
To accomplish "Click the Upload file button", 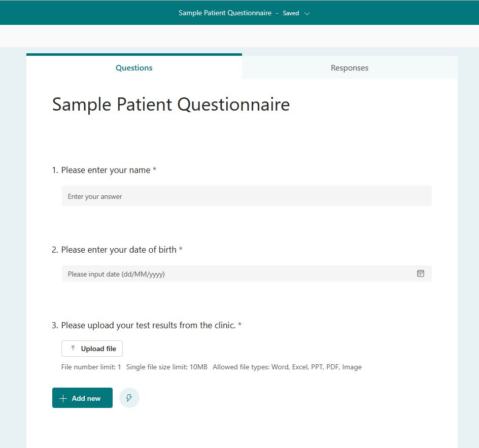I will pos(92,349).
